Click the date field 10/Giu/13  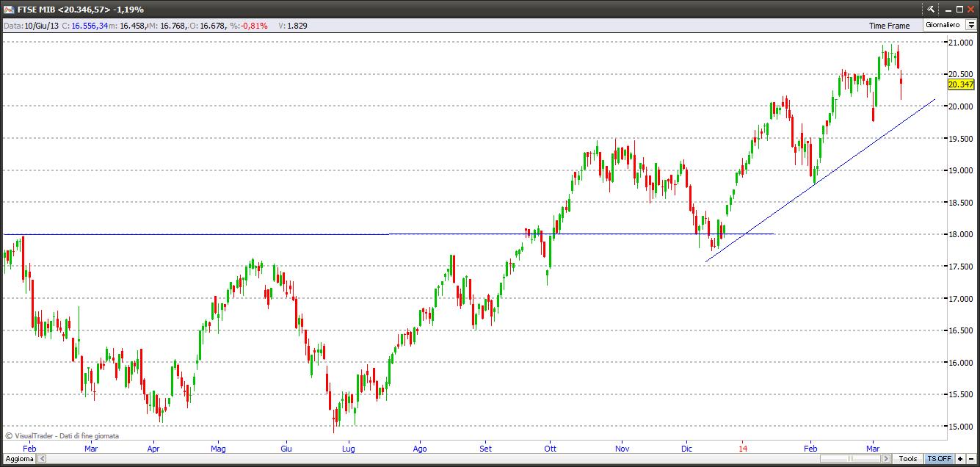click(x=41, y=26)
